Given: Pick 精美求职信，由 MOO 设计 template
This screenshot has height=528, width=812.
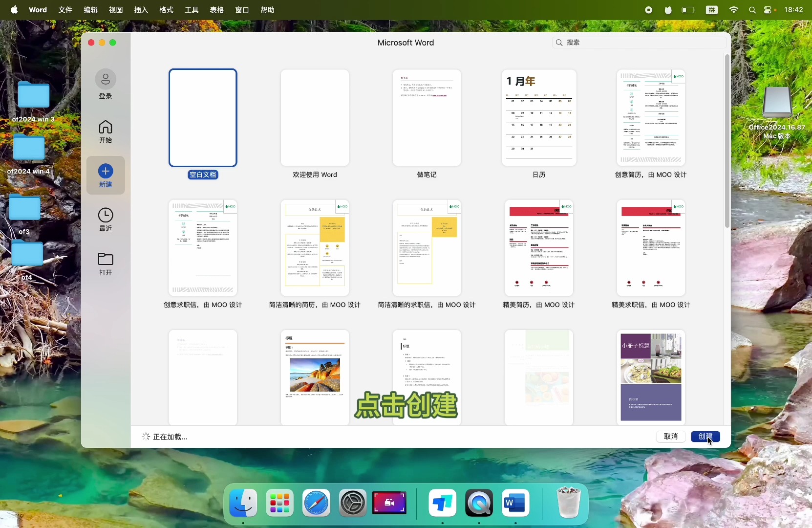Looking at the screenshot, I should pyautogui.click(x=651, y=248).
